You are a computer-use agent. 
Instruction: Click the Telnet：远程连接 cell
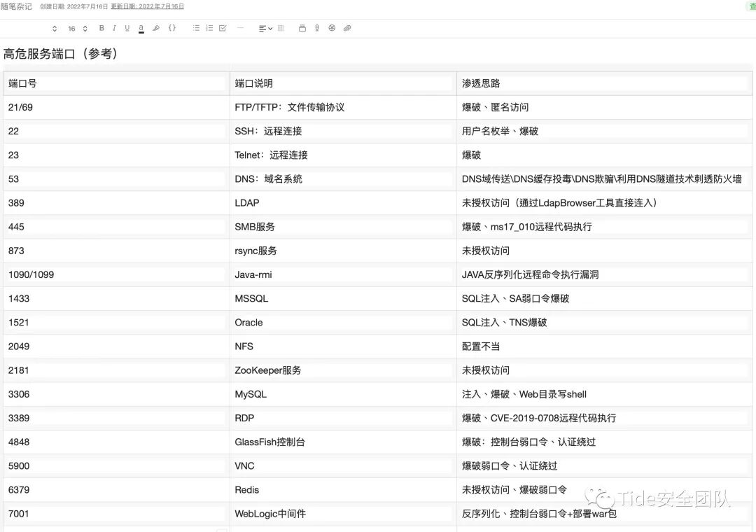(343, 155)
